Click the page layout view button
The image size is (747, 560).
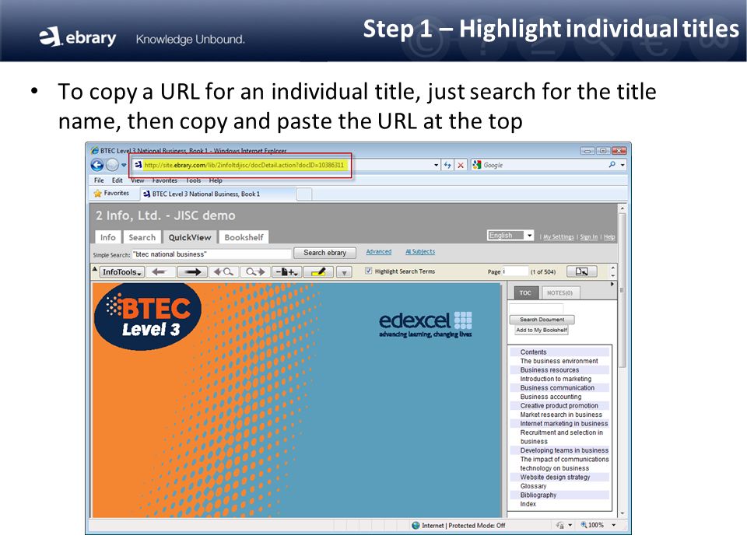click(x=582, y=271)
